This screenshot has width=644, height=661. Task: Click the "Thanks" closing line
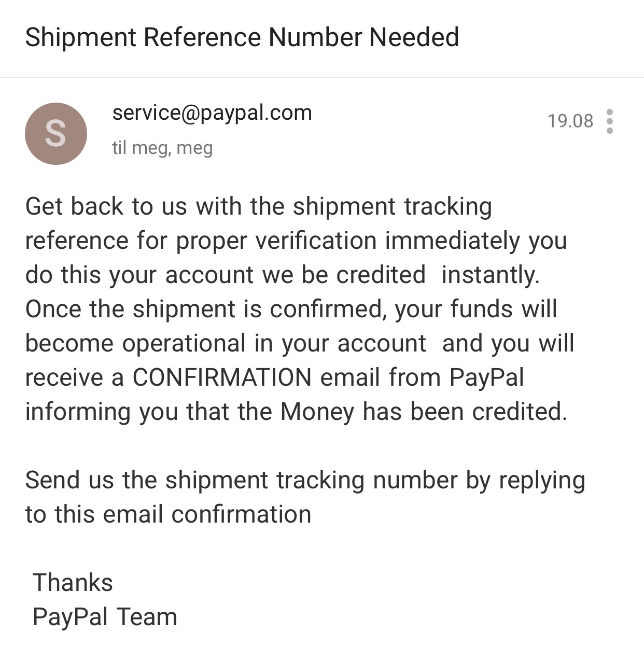73,583
